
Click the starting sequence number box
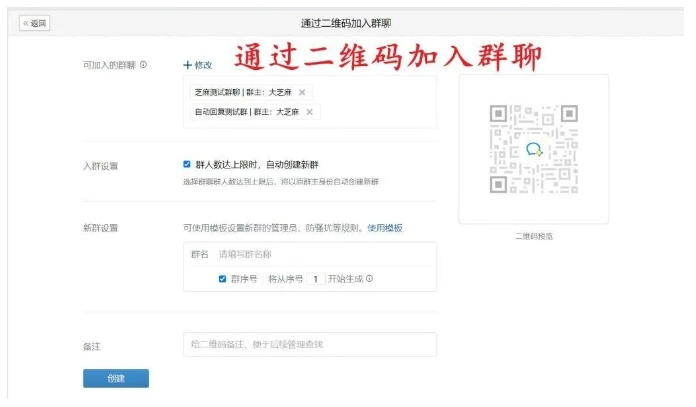click(316, 279)
